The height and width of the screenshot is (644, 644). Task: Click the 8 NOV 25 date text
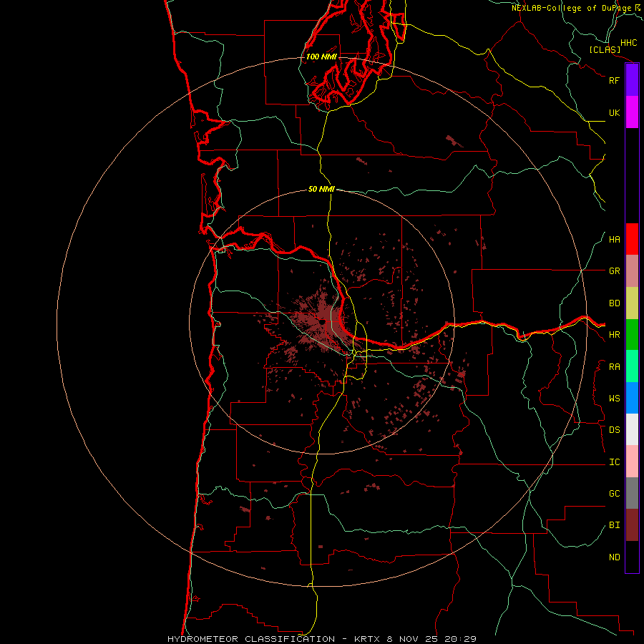pyautogui.click(x=413, y=639)
